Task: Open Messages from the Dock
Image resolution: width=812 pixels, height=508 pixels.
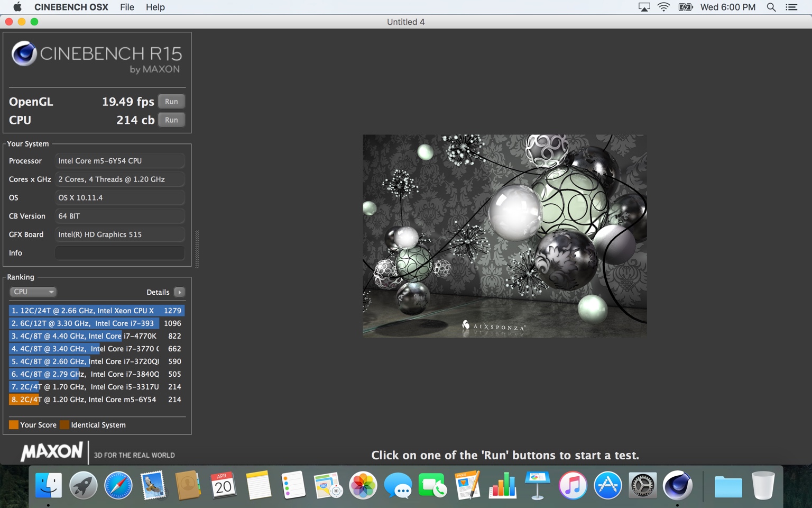Action: pyautogui.click(x=398, y=485)
